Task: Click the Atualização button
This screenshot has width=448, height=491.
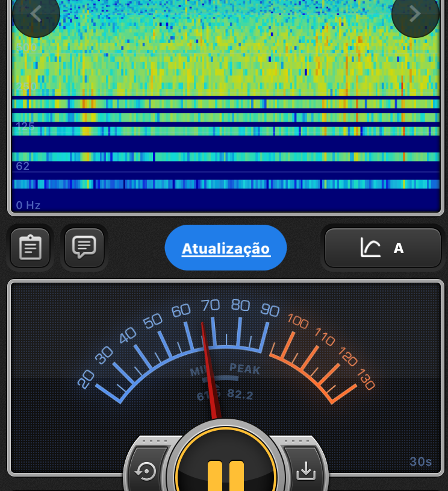Action: (x=226, y=248)
